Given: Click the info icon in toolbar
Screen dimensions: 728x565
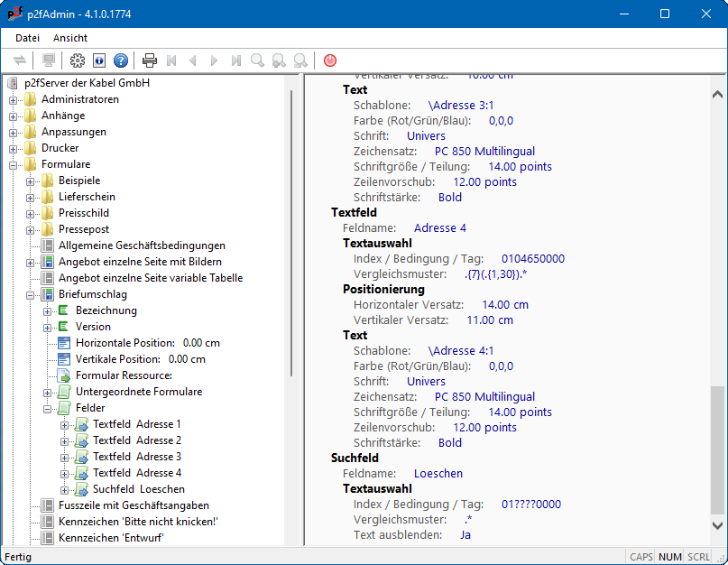Looking at the screenshot, I should tap(99, 60).
